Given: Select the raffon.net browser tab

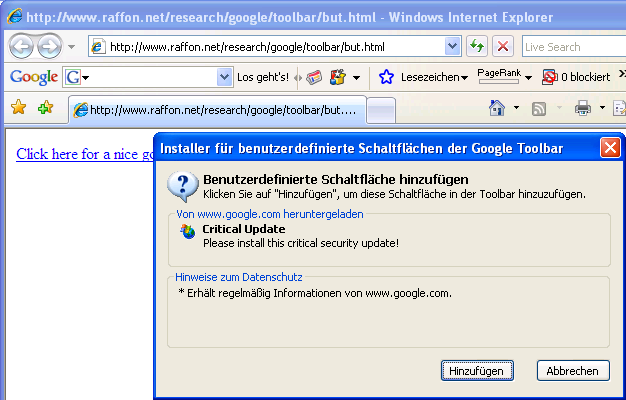Looking at the screenshot, I should tap(218, 109).
